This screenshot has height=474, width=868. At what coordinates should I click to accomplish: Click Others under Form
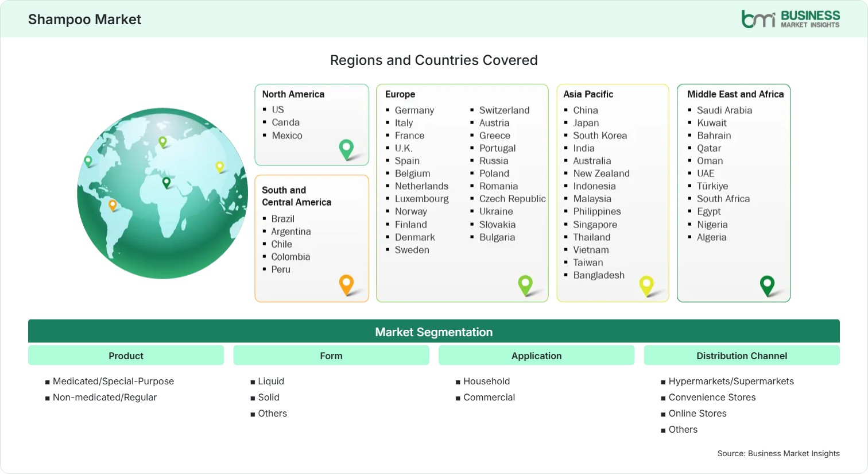[273, 413]
